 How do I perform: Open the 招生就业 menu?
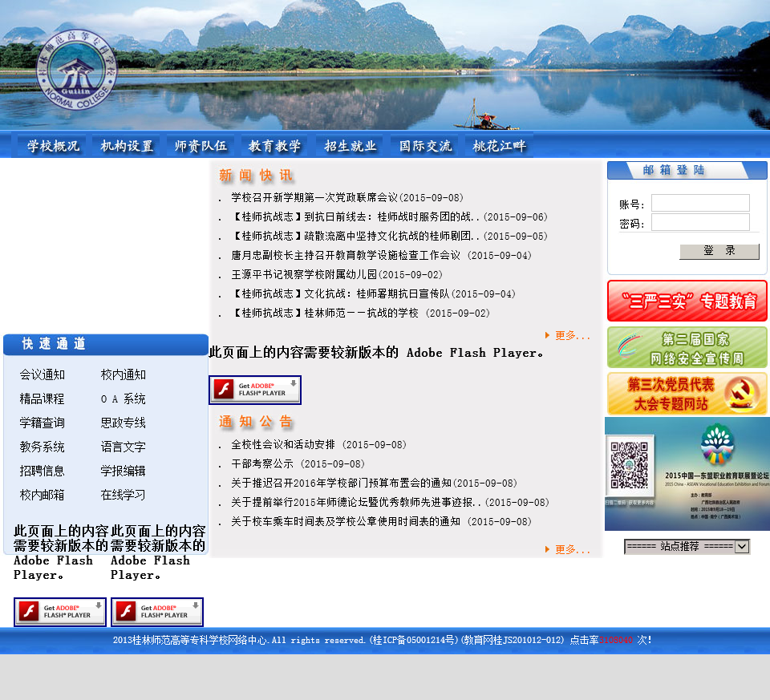(351, 146)
